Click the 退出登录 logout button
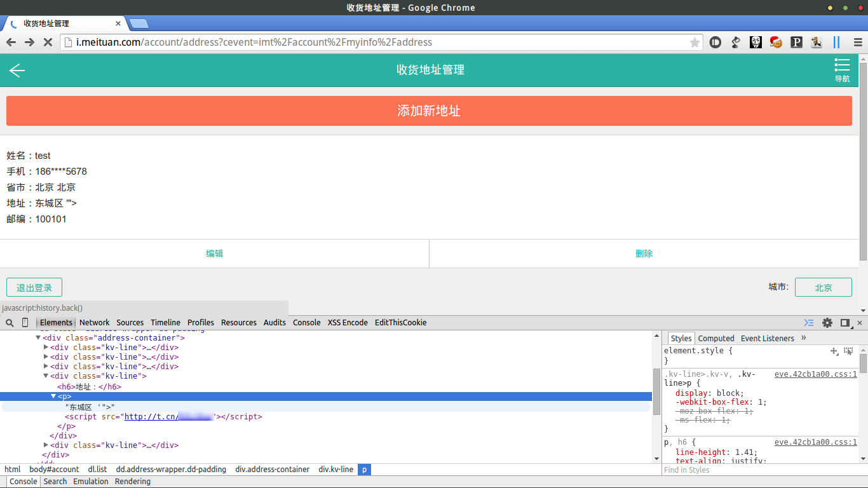The image size is (868, 488). click(x=34, y=287)
